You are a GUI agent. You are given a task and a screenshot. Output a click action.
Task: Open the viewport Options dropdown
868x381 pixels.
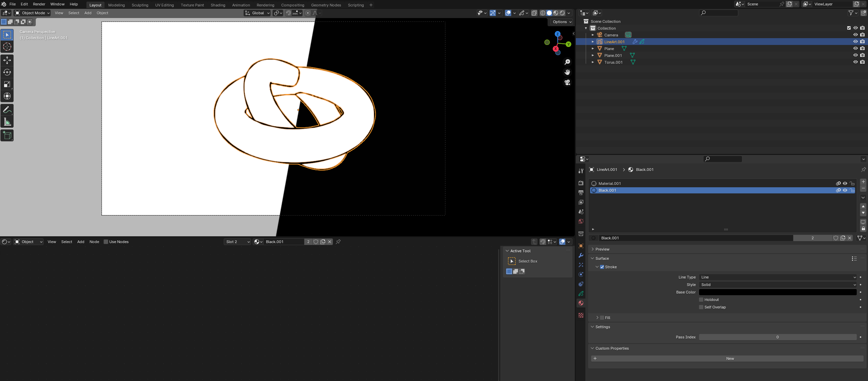pyautogui.click(x=562, y=22)
